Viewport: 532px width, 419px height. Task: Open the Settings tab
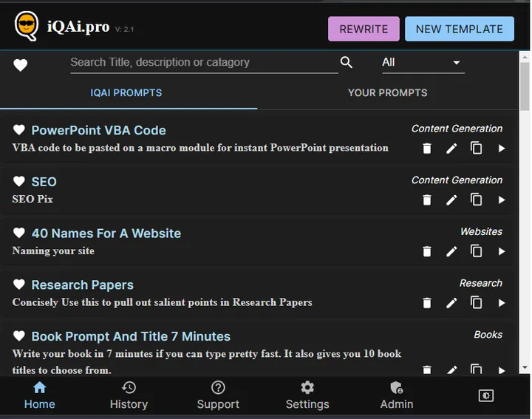point(307,395)
